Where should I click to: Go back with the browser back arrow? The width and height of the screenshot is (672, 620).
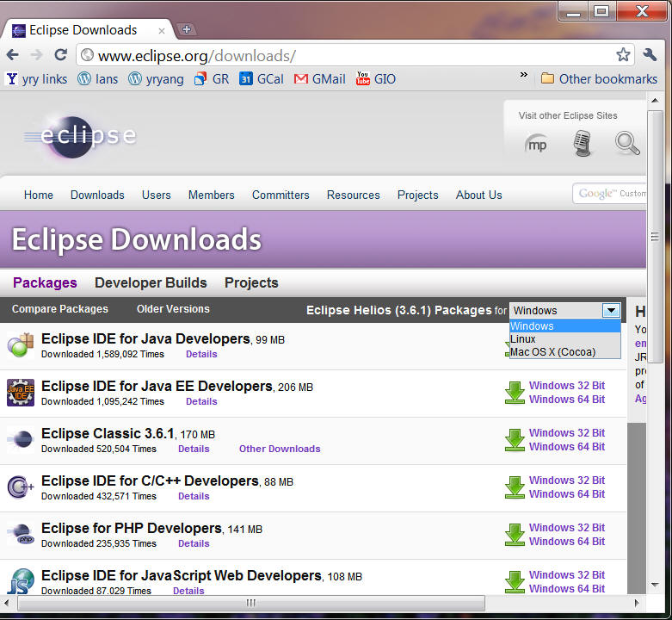point(12,55)
